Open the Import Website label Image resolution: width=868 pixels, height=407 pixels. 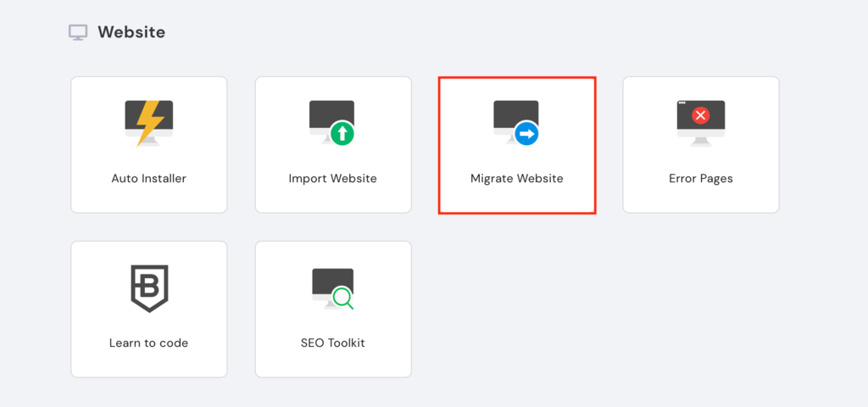[x=332, y=179]
